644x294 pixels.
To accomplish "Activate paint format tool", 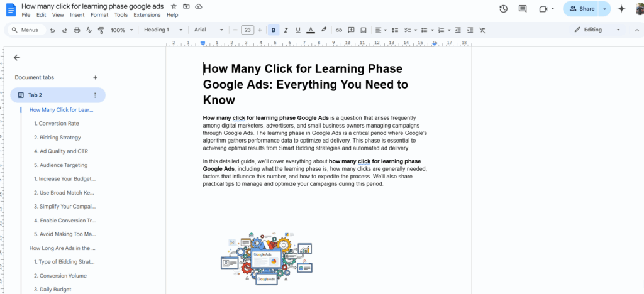I will (101, 30).
